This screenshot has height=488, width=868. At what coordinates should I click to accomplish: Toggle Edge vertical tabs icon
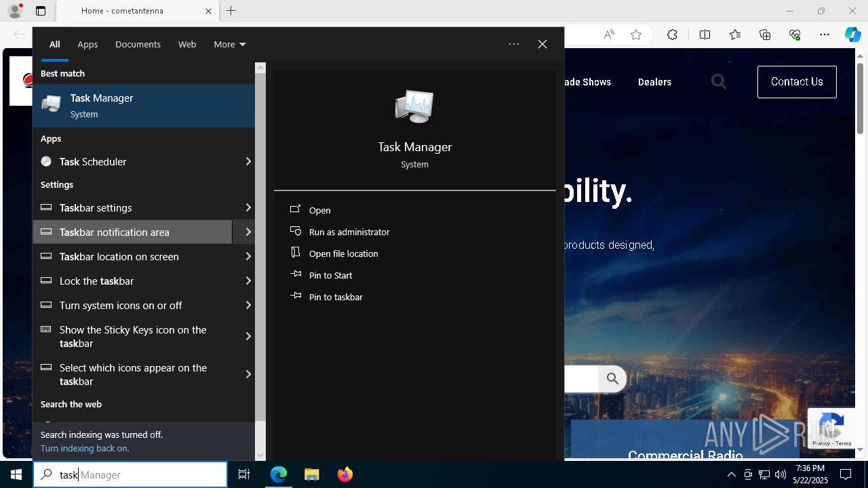coord(41,11)
